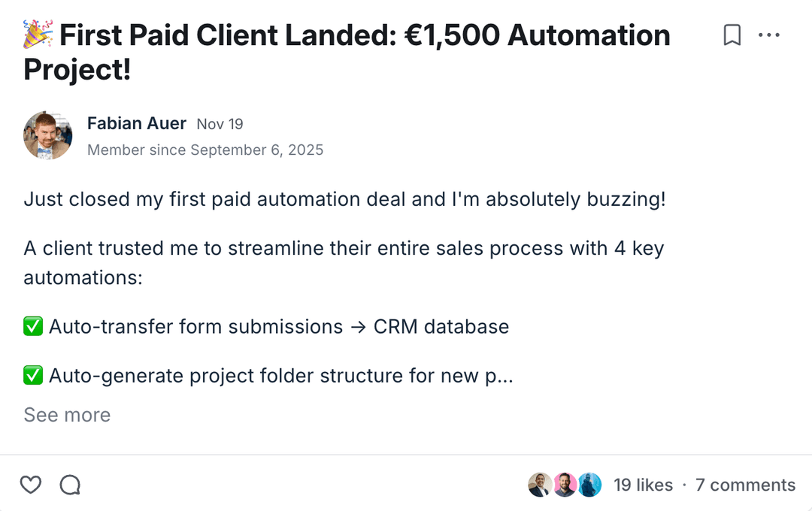The image size is (812, 511).
Task: Open the 7 comments thread
Action: pos(745,485)
